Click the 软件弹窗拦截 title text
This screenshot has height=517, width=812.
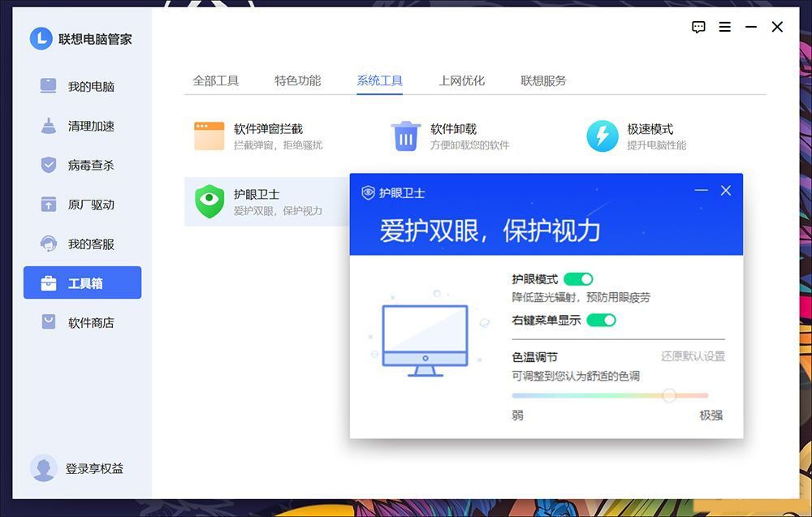click(268, 129)
